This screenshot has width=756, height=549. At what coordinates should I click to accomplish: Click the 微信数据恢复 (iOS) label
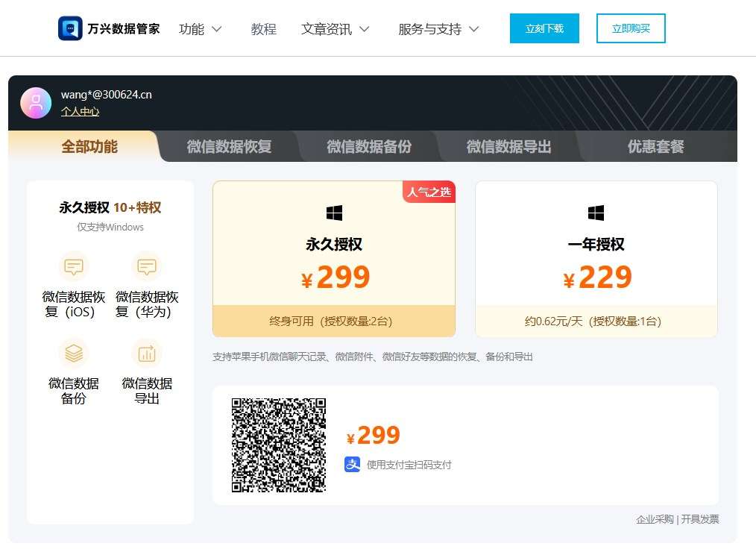click(73, 304)
